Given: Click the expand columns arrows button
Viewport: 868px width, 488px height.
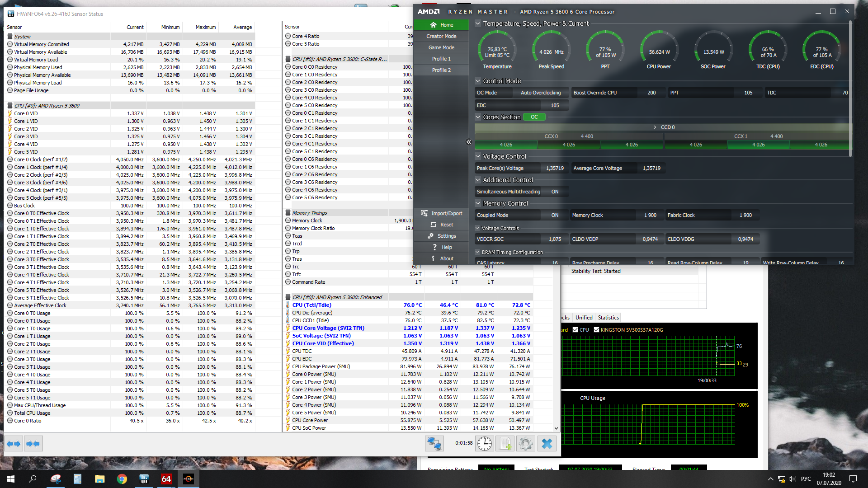Looking at the screenshot, I should coord(14,444).
